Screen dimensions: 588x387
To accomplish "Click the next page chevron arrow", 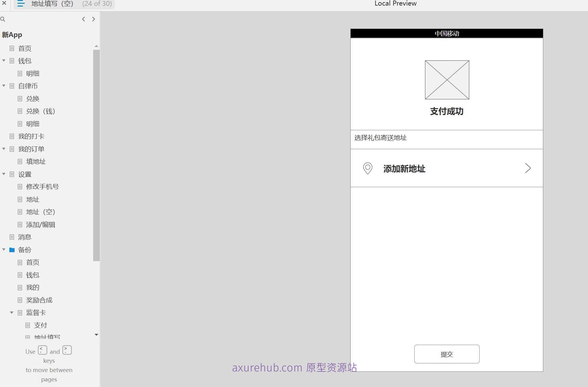I will (x=93, y=19).
